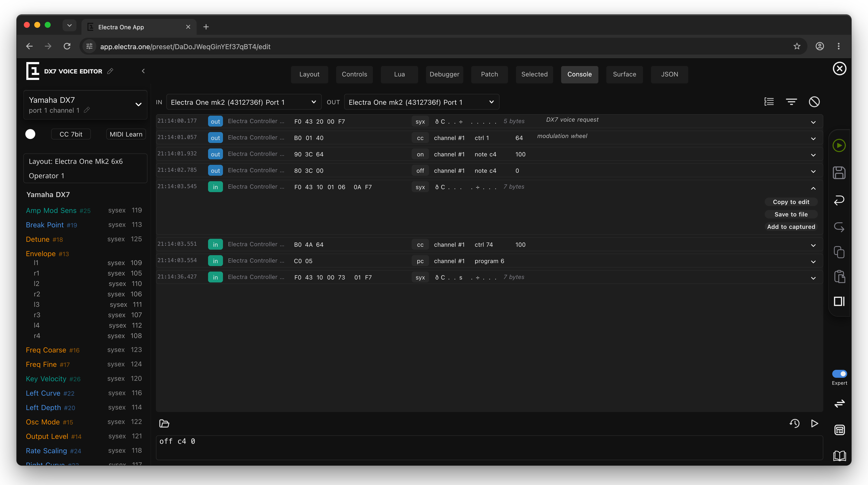Image resolution: width=868 pixels, height=485 pixels.
Task: Open the Surface tab
Action: tap(624, 74)
